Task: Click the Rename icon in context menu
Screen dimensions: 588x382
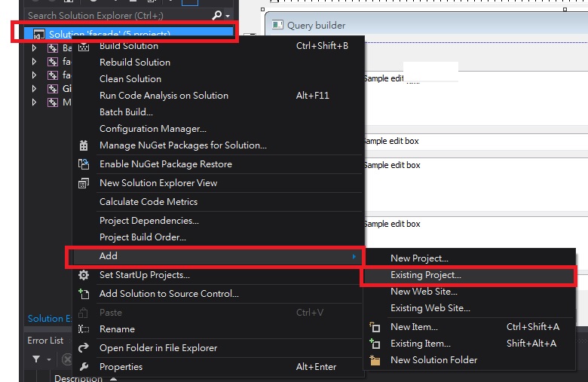Action: pos(84,329)
